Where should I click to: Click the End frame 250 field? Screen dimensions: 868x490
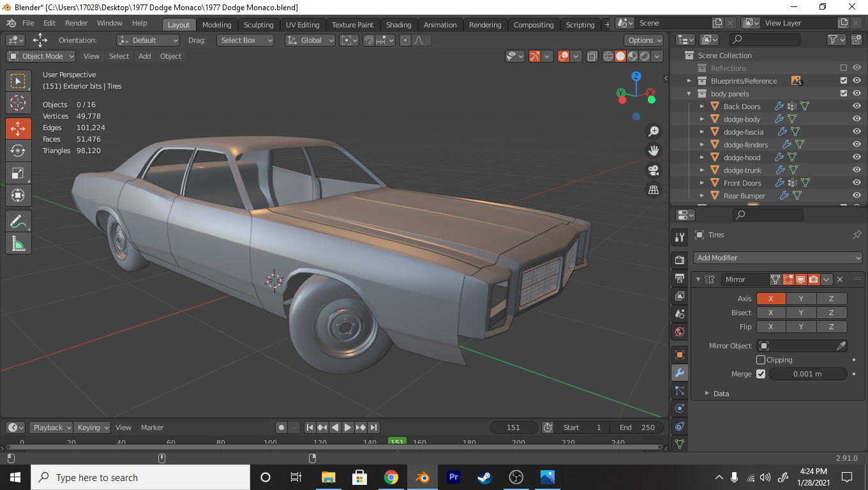coord(636,427)
